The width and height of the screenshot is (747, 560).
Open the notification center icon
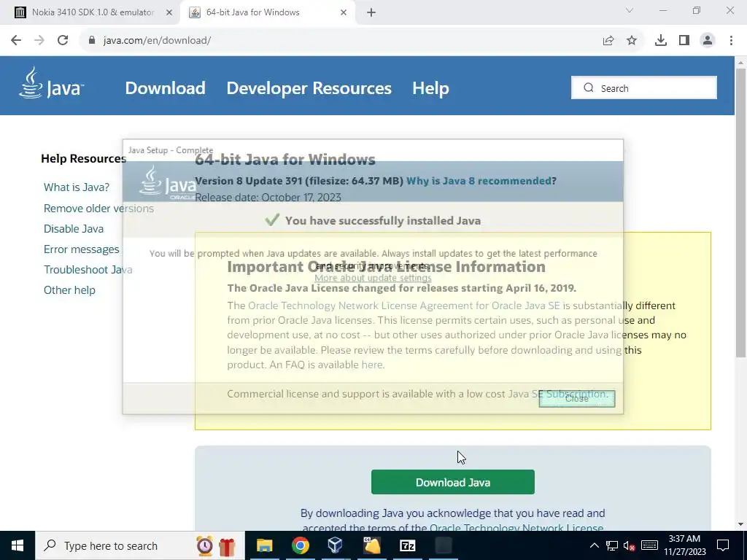723,545
